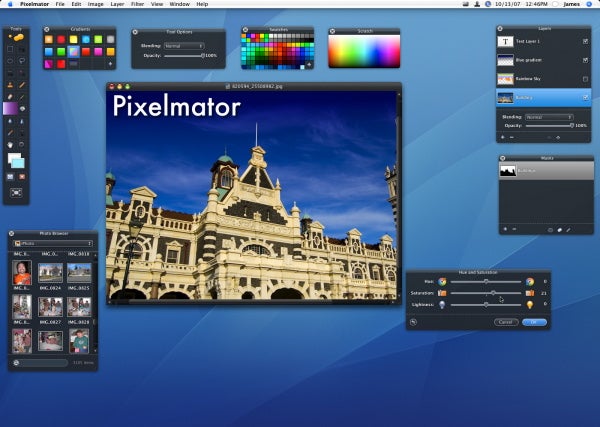Click the Scratch color spectrum area
This screenshot has width=600, height=427.
(364, 51)
